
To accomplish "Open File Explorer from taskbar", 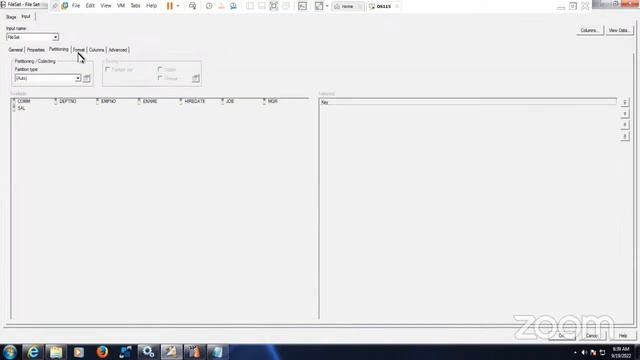I will pyautogui.click(x=56, y=352).
